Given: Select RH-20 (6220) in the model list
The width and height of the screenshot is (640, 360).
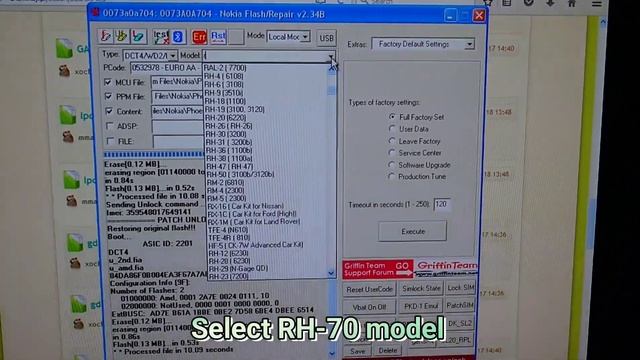Looking at the screenshot, I should (x=226, y=118).
